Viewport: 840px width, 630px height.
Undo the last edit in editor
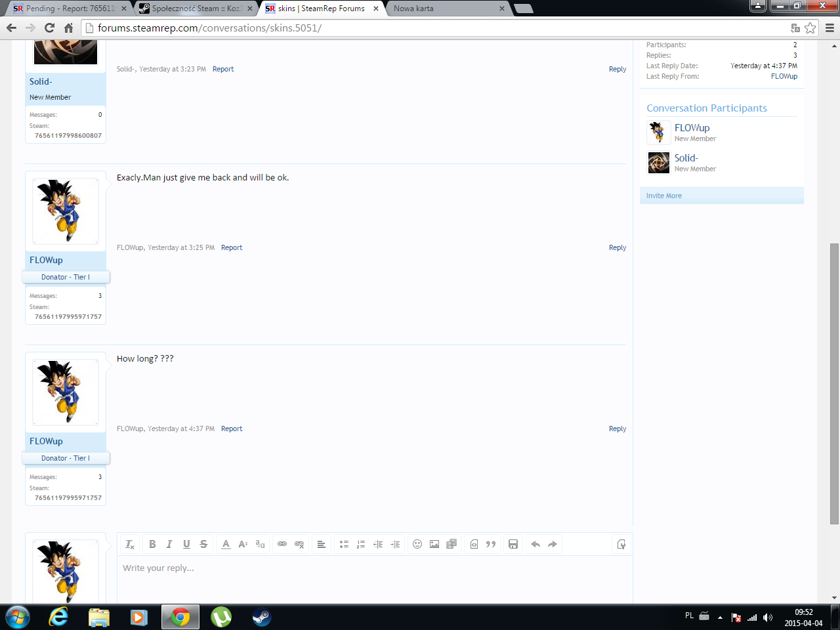tap(535, 544)
